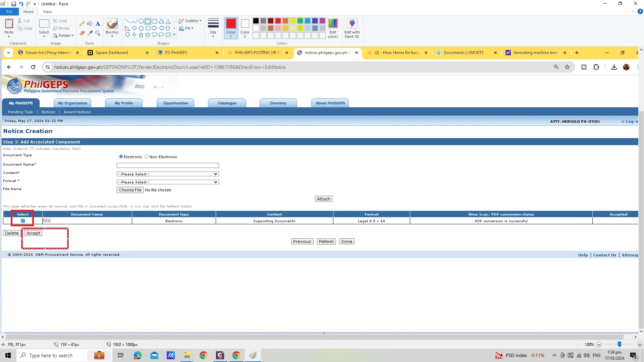Launch Edit with Paint 3D
The width and height of the screenshot is (644, 362).
point(352,28)
